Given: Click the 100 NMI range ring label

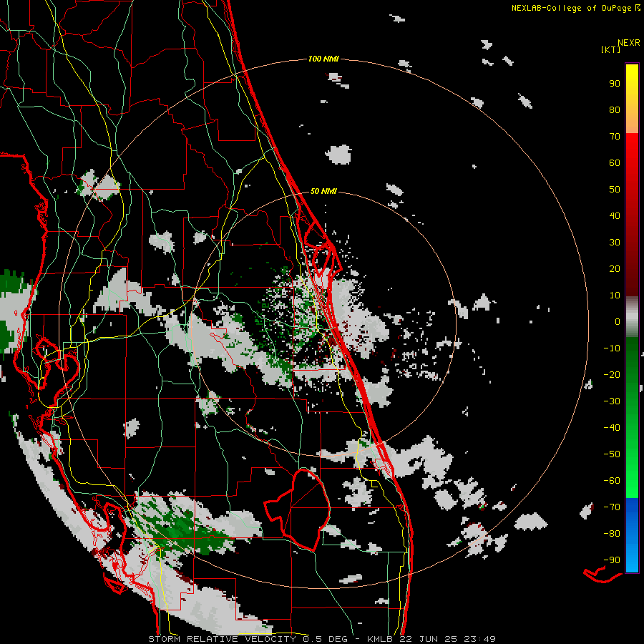Looking at the screenshot, I should (323, 59).
